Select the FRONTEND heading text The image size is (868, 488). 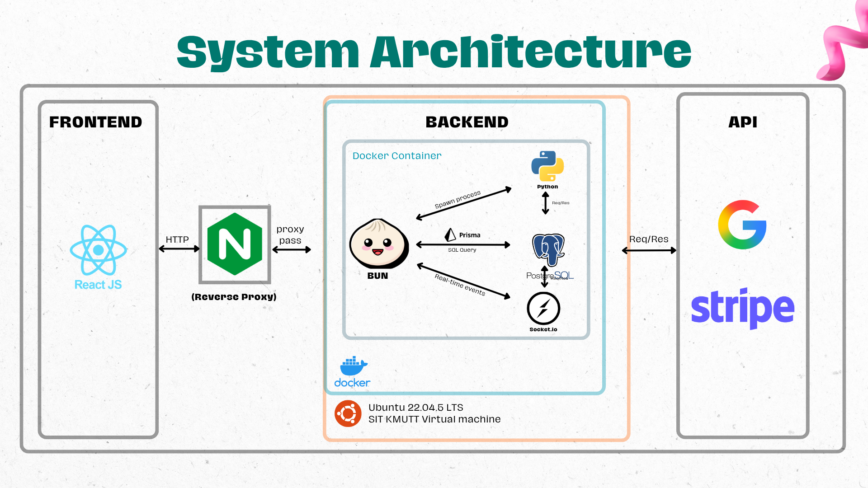[95, 122]
